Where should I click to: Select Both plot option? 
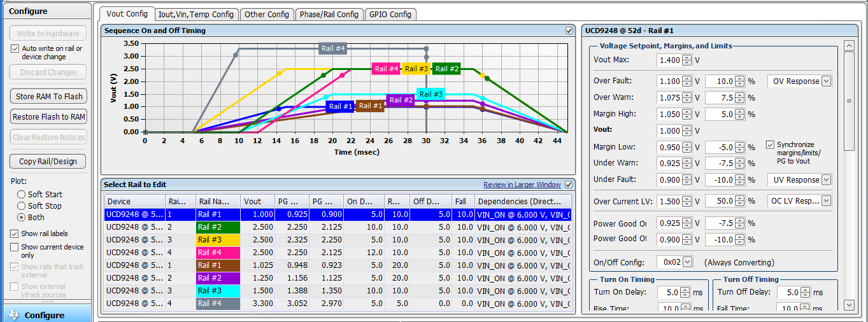(22, 217)
